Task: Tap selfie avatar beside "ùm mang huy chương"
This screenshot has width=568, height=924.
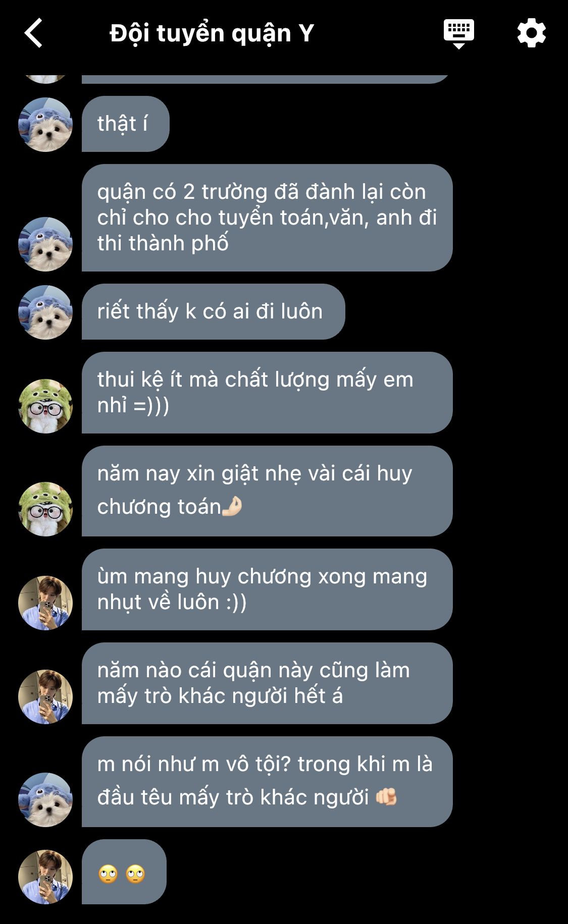Action: pyautogui.click(x=45, y=603)
